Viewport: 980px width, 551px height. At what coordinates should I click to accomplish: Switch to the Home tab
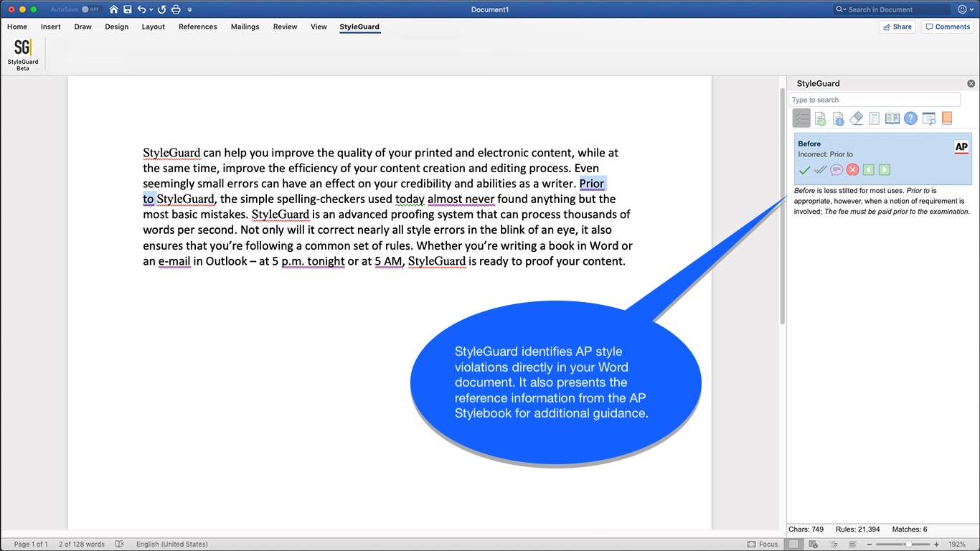(17, 27)
